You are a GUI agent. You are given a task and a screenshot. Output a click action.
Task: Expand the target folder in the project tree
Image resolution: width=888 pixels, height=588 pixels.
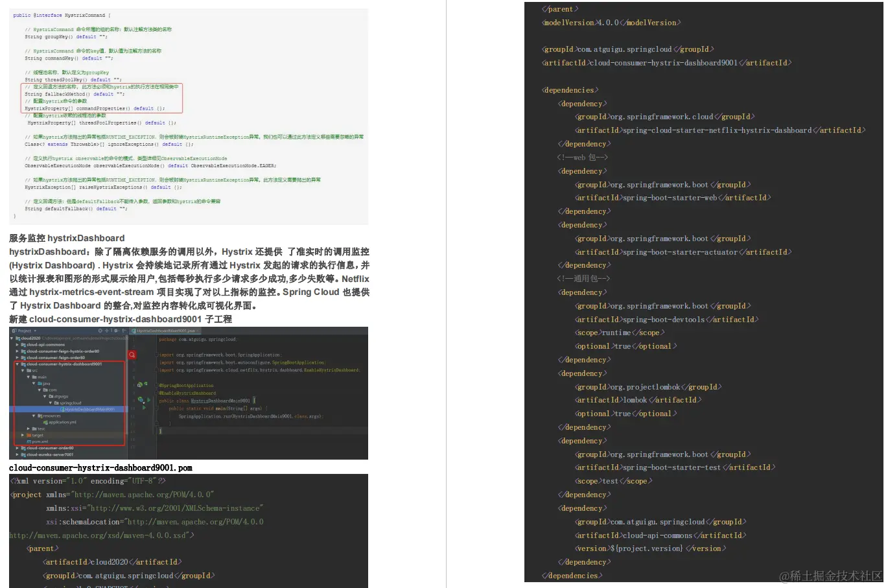(23, 434)
